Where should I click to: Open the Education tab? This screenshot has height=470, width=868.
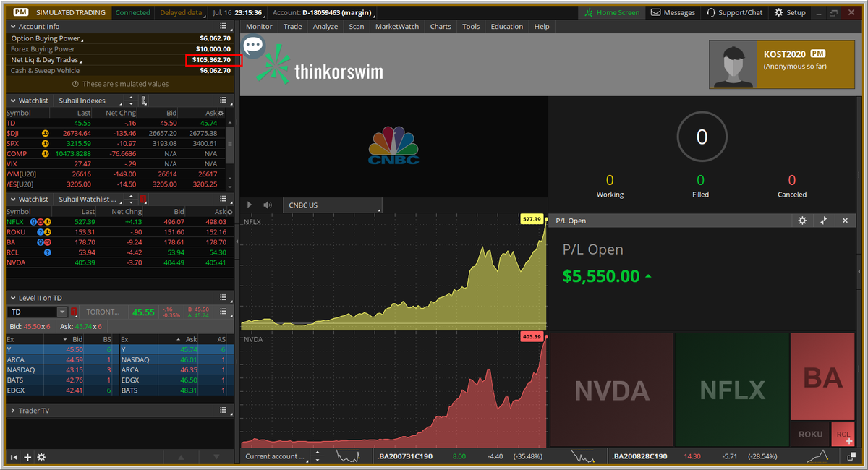tap(507, 27)
